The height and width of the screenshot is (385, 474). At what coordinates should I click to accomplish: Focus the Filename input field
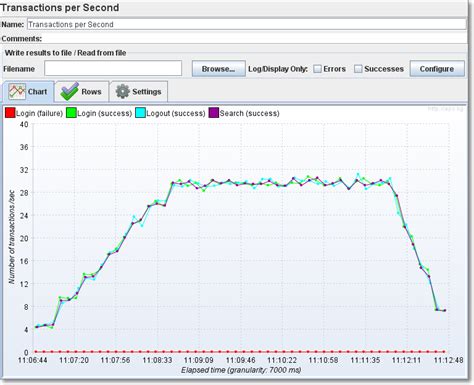113,68
